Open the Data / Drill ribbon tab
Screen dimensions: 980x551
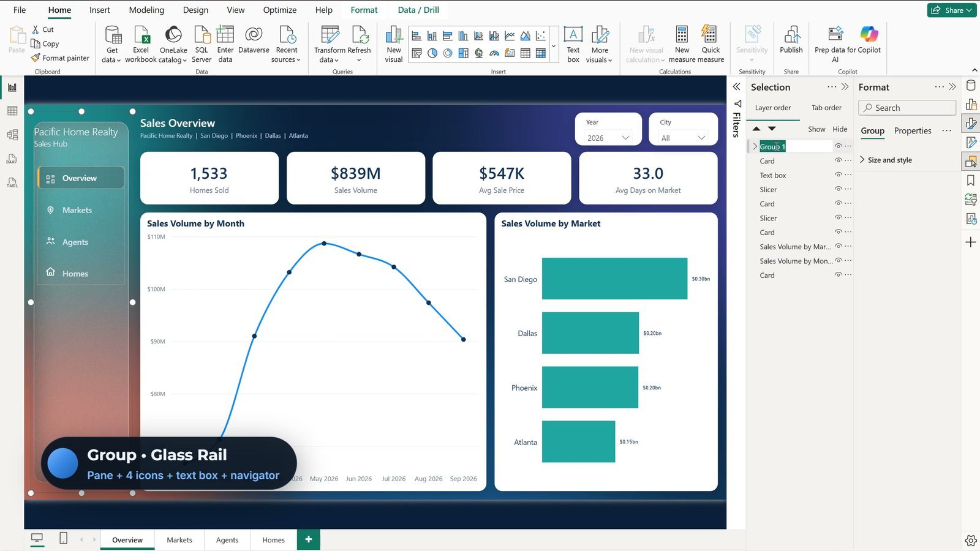click(418, 10)
